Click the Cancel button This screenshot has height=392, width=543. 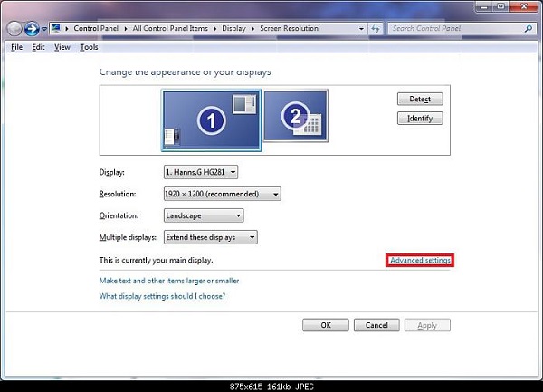click(x=376, y=325)
